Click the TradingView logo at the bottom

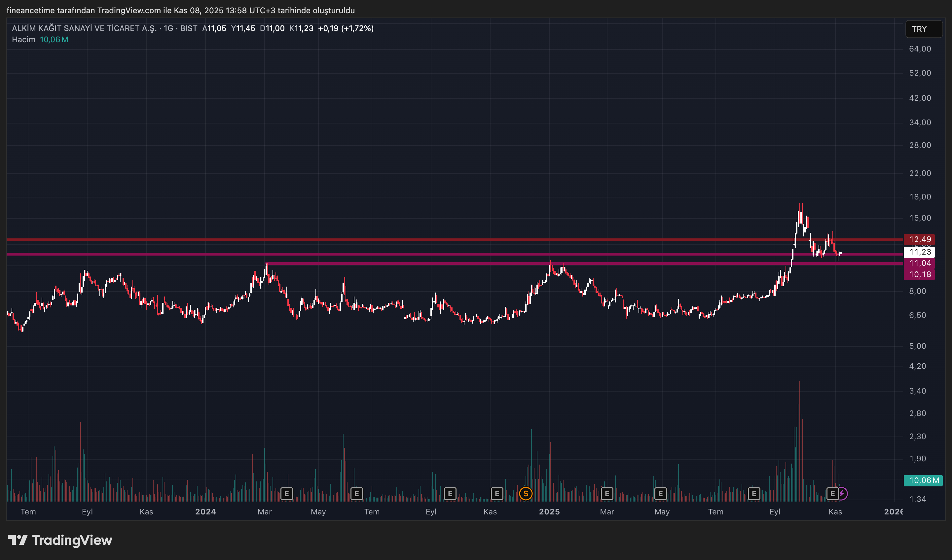60,540
